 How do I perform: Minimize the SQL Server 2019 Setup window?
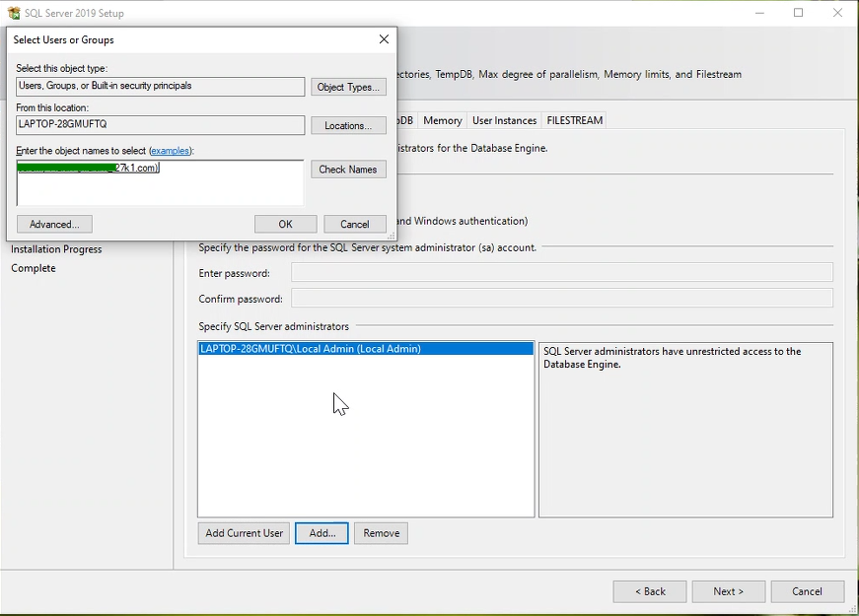click(759, 13)
